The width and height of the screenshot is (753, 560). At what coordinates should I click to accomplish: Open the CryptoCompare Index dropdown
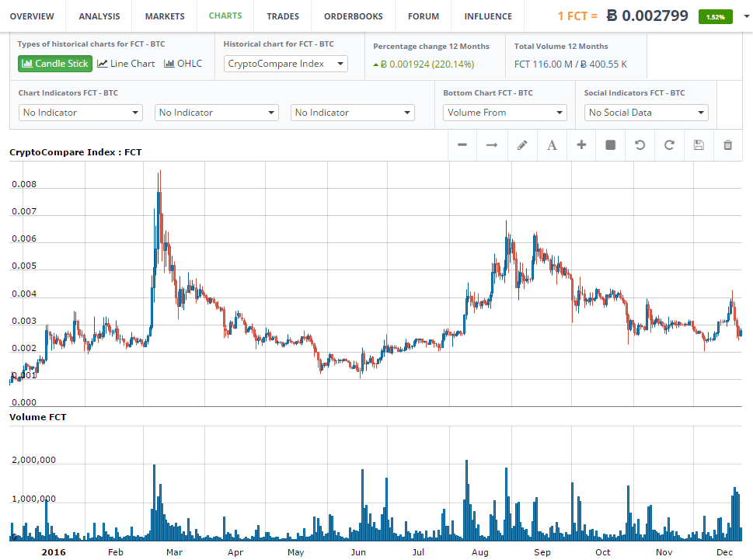point(286,64)
